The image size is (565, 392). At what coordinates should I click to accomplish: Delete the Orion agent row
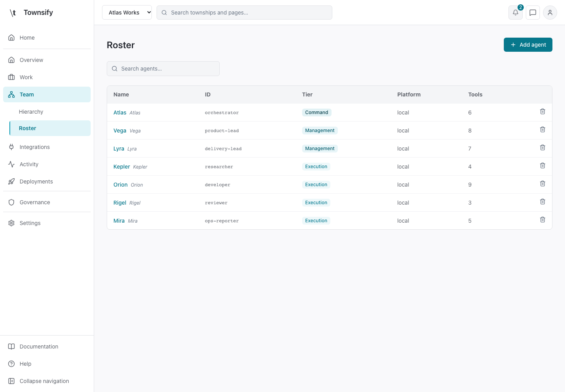543,184
